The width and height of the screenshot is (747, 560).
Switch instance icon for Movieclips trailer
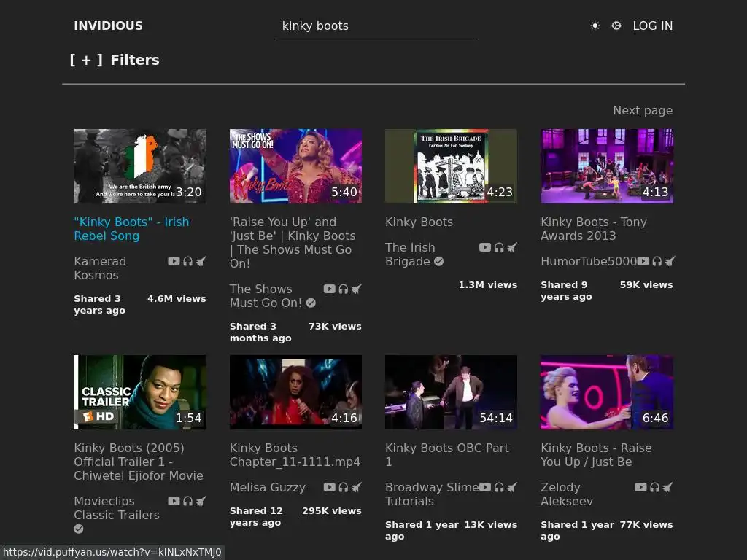pyautogui.click(x=201, y=501)
